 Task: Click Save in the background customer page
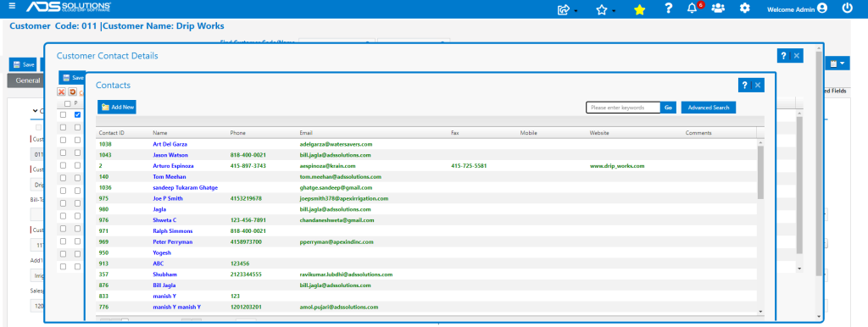coord(23,64)
